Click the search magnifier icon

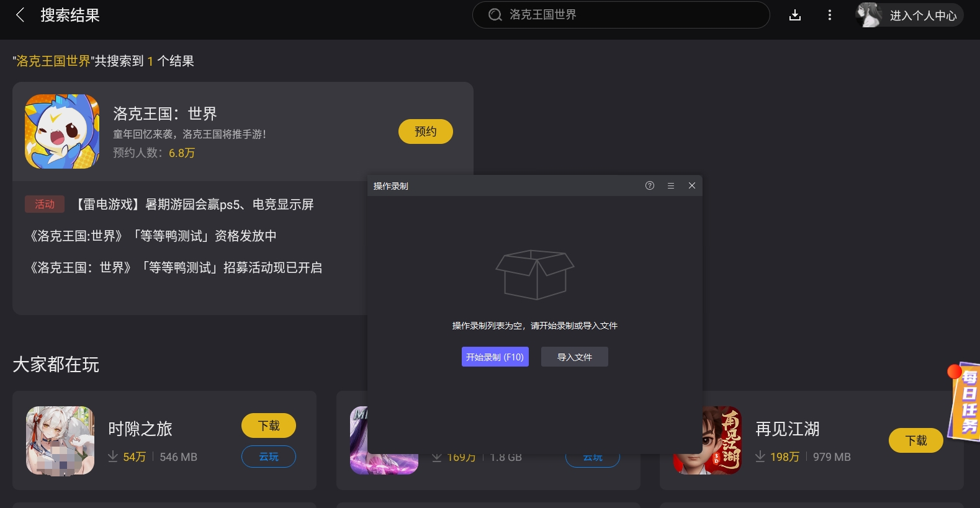[495, 15]
